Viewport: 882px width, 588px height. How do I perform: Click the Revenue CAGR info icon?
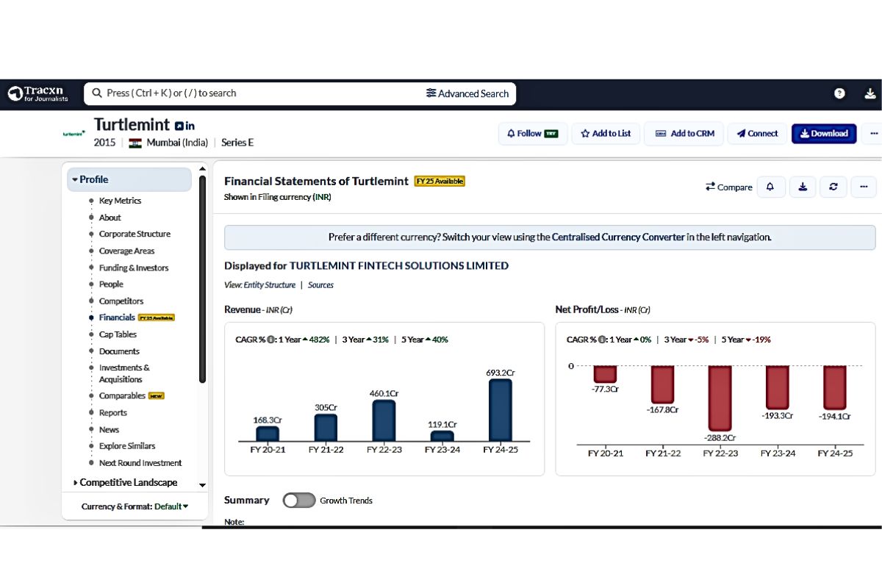coord(271,340)
